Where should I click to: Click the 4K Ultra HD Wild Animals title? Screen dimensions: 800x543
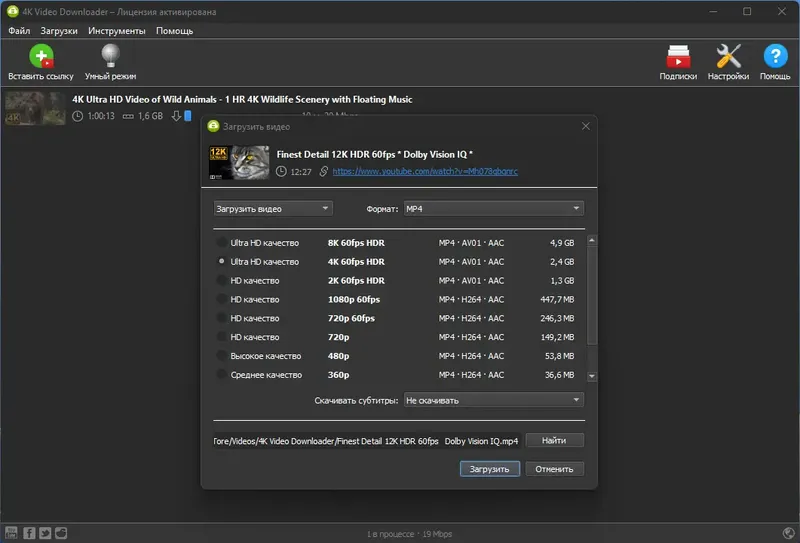point(242,99)
